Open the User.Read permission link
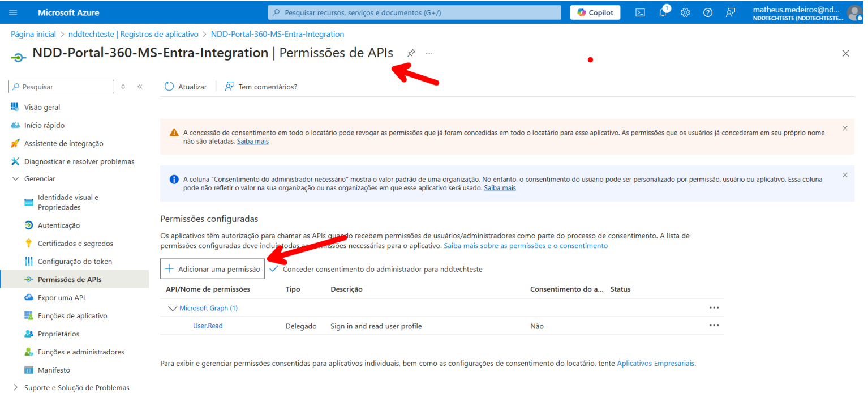This screenshot has width=868, height=393. click(208, 326)
